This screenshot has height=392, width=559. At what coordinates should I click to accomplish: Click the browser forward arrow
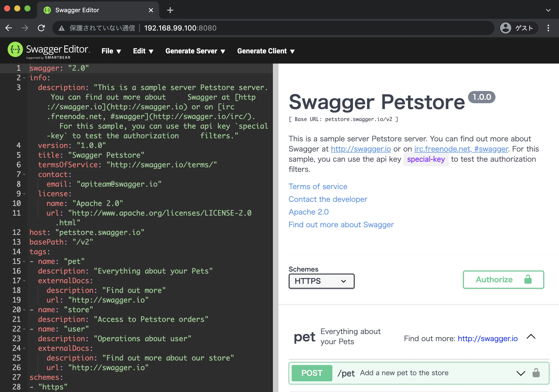tap(25, 28)
